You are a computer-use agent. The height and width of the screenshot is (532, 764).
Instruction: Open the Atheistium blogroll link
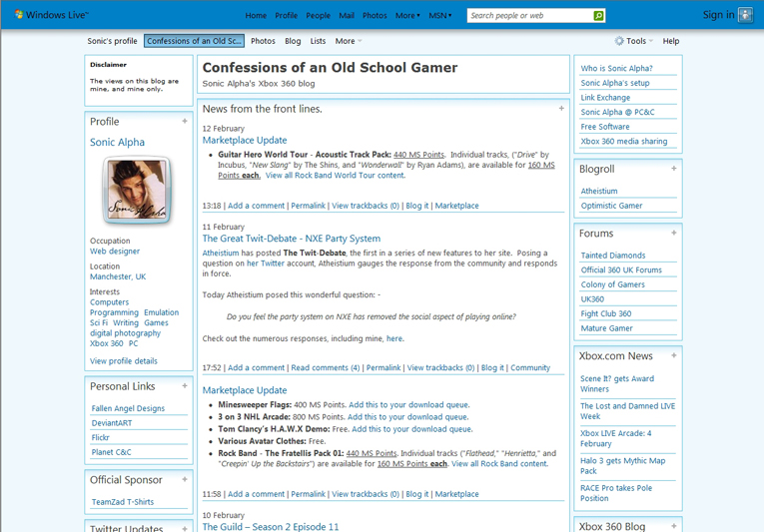[599, 191]
